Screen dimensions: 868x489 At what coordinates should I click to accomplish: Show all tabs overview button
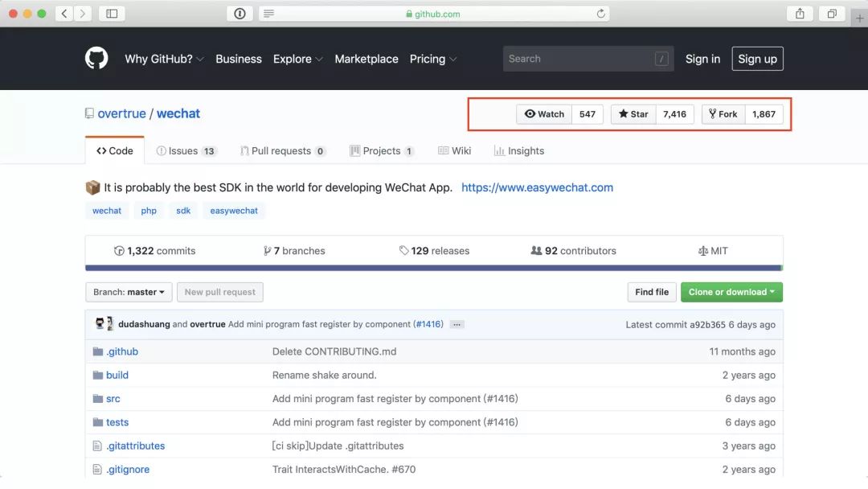click(832, 14)
